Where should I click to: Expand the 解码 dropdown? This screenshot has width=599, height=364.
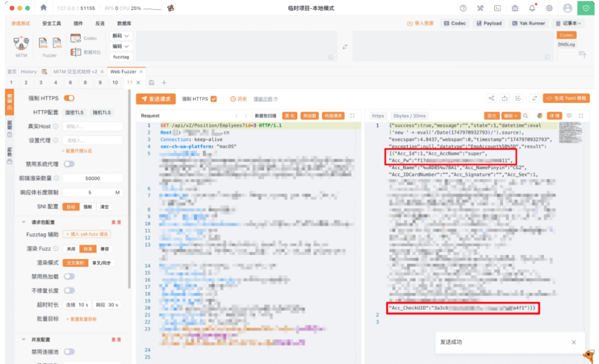point(121,35)
